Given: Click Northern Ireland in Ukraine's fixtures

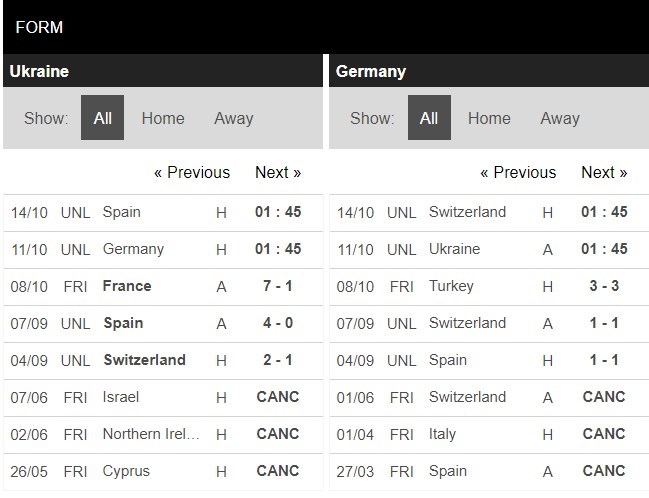Looking at the screenshot, I should (x=151, y=434).
